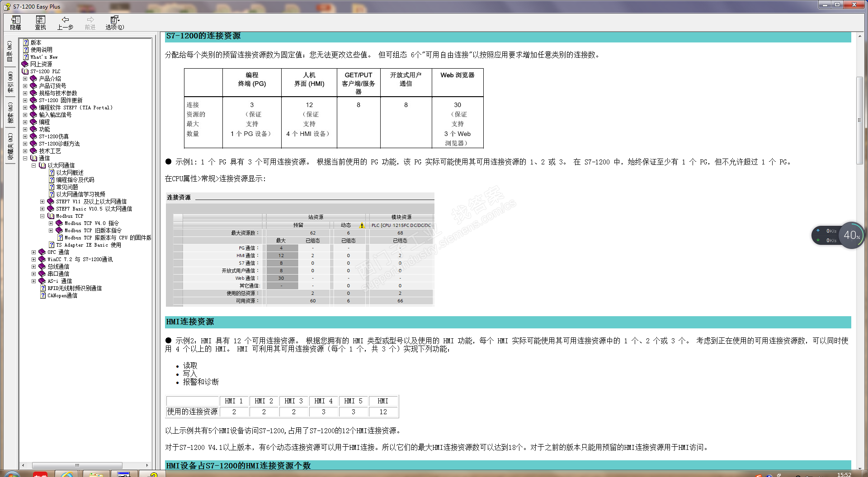Click the 前进 (forward) toolbar arrow
The width and height of the screenshot is (868, 477).
[90, 23]
